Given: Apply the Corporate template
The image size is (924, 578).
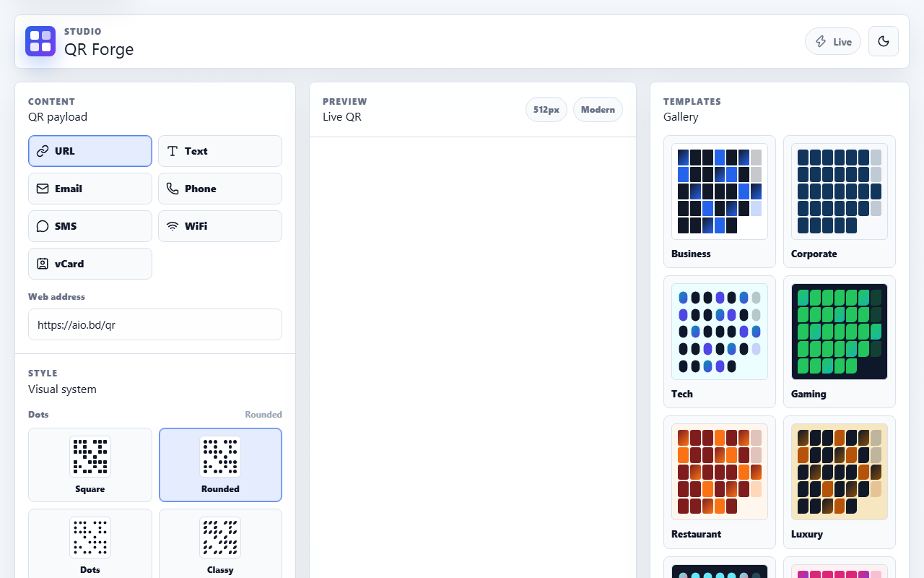Looking at the screenshot, I should pyautogui.click(x=840, y=202).
